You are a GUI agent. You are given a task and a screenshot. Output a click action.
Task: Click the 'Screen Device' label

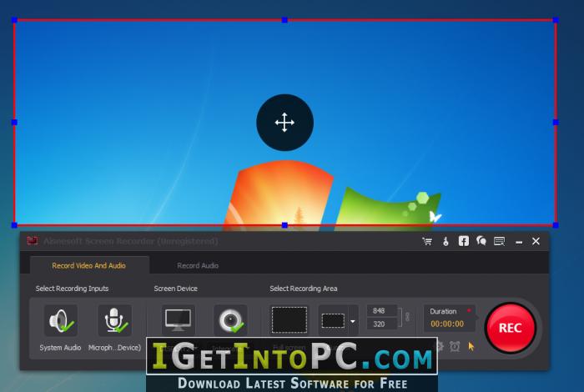[x=176, y=289]
